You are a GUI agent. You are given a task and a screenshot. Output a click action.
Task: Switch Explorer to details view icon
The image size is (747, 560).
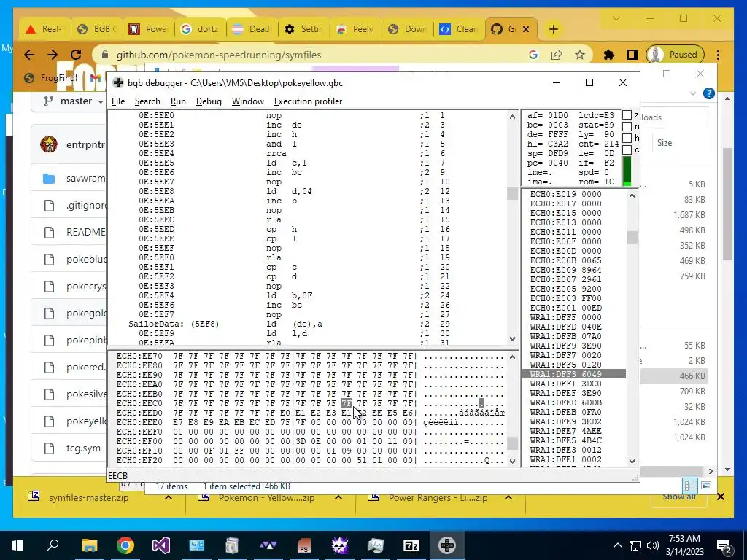tap(690, 485)
